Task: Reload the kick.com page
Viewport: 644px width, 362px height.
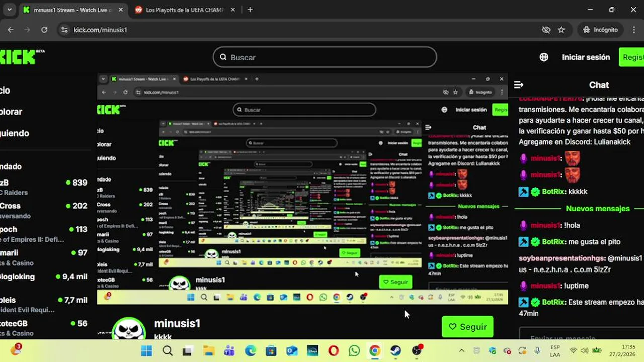Action: (x=44, y=30)
